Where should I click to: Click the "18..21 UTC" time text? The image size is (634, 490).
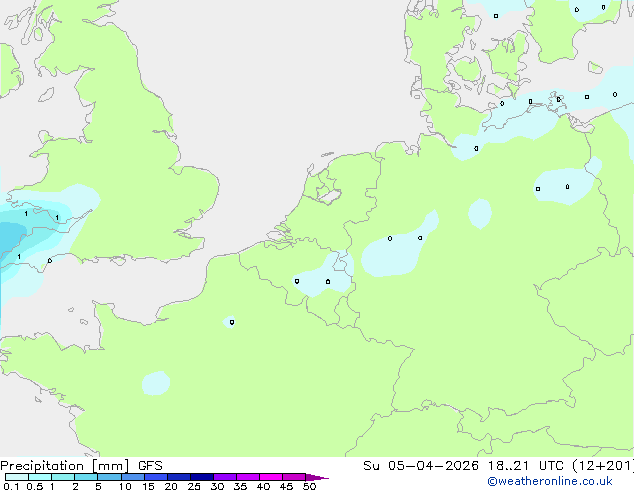[x=526, y=466]
